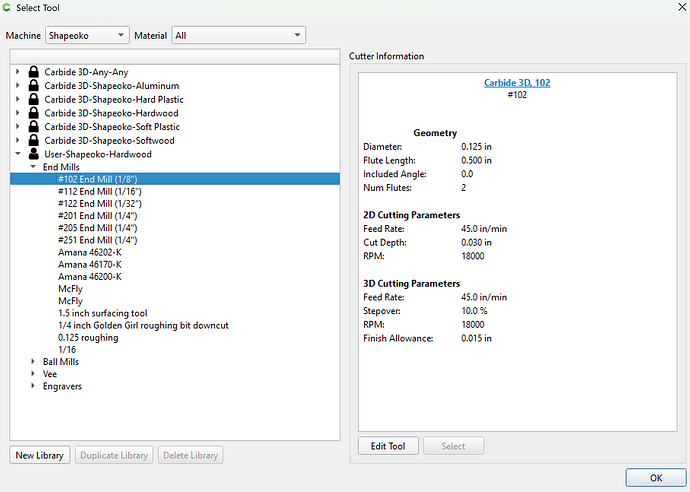Image resolution: width=690 pixels, height=492 pixels.
Task: Choose 1.5 inch surfacing tool entry
Action: (x=103, y=313)
